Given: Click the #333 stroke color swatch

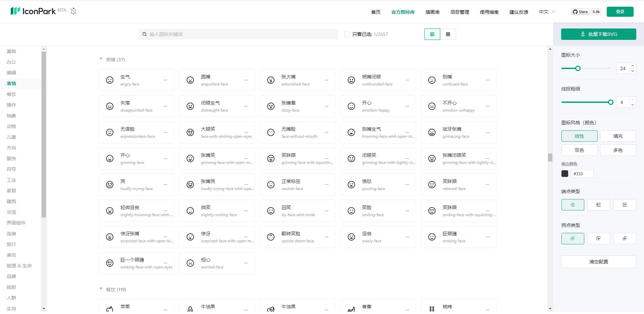Looking at the screenshot, I should point(564,174).
